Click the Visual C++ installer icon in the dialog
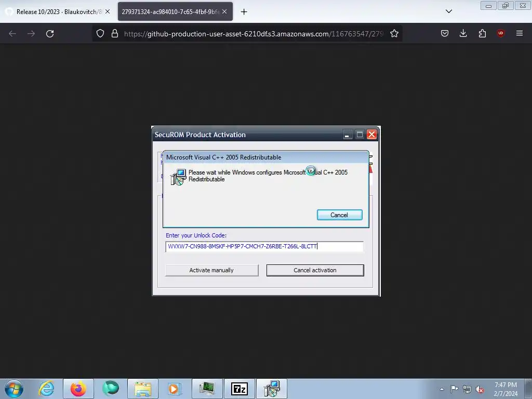Viewport: 532px width, 399px height. click(178, 177)
